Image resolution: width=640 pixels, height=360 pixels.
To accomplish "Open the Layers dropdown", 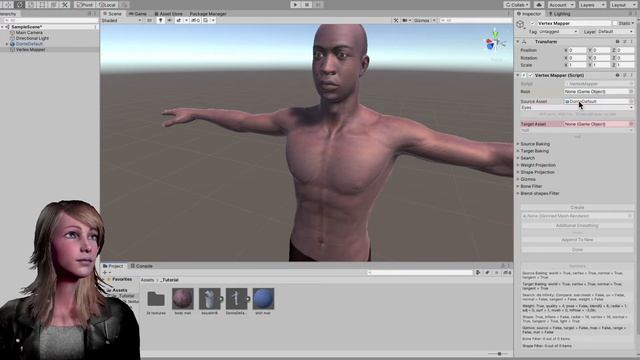I will [592, 4].
